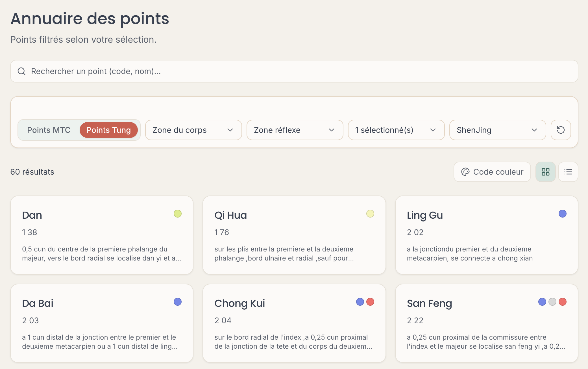588x369 pixels.
Task: Open the Zone du corps dropdown
Action: [x=193, y=130]
